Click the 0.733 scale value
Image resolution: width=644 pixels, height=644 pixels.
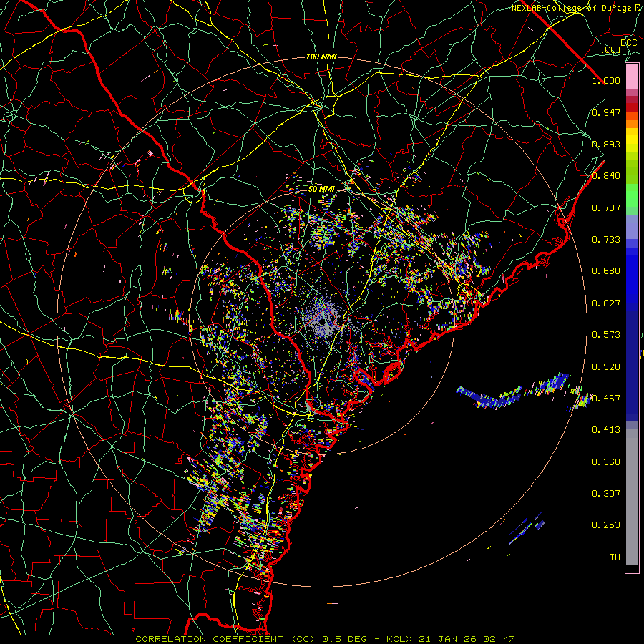(x=606, y=240)
